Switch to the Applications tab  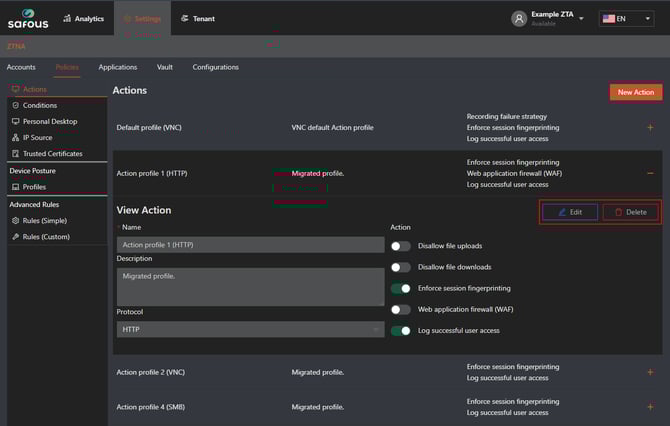(118, 67)
